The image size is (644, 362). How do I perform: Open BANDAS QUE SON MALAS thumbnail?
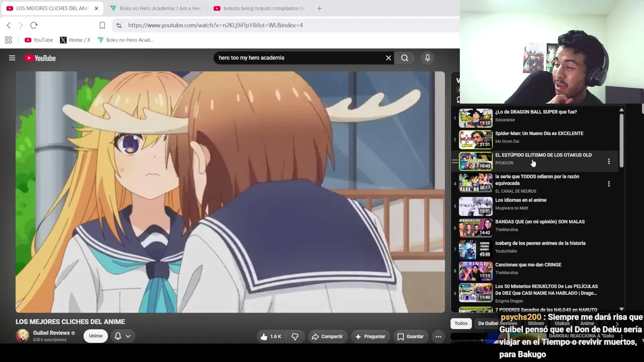pos(475,228)
